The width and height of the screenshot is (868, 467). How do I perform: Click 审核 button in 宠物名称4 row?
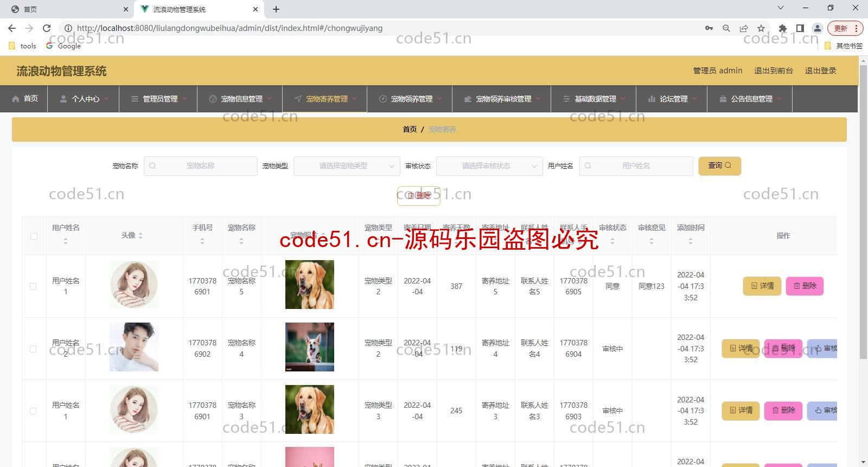(x=822, y=349)
